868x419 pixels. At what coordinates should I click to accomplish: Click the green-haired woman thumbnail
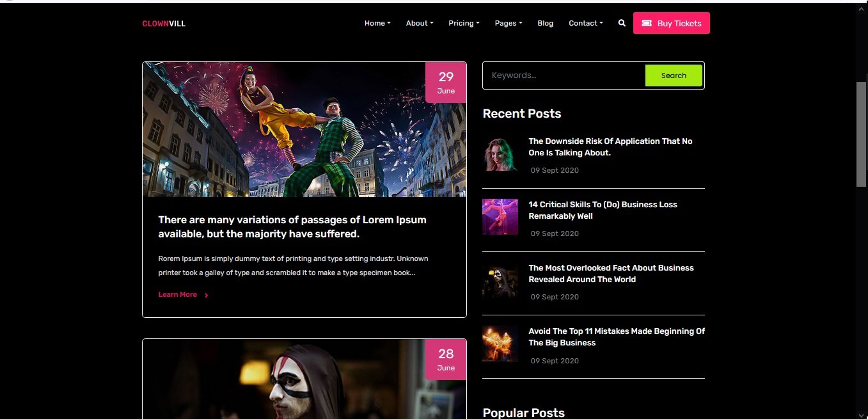[x=500, y=154]
